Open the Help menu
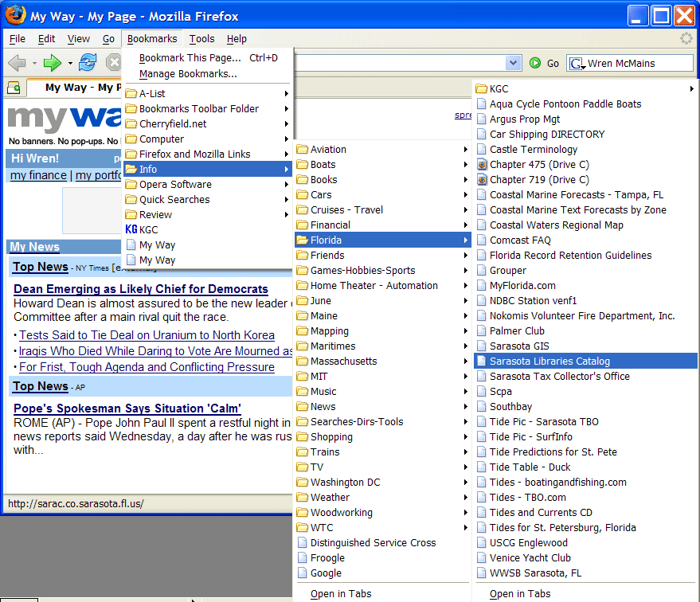 pos(237,39)
